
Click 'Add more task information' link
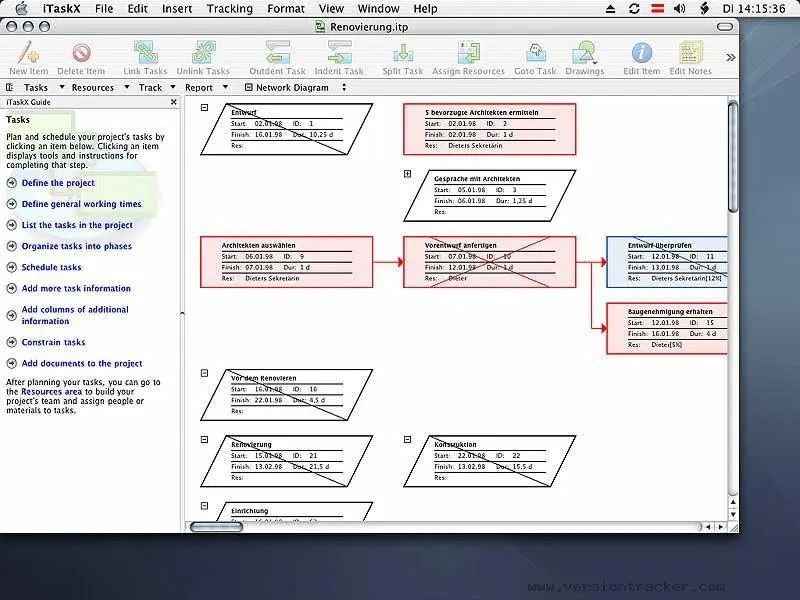[76, 288]
